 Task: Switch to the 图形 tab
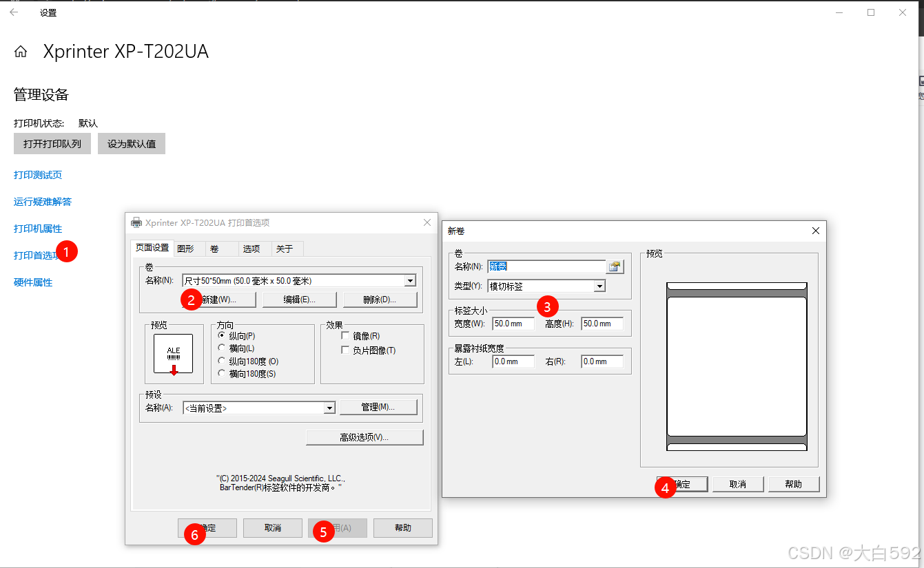185,249
